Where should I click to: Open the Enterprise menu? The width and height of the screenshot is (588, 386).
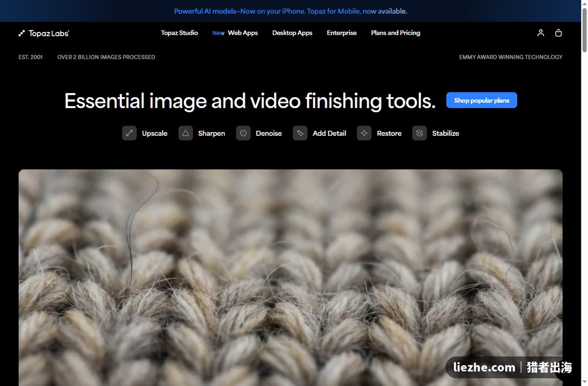342,33
